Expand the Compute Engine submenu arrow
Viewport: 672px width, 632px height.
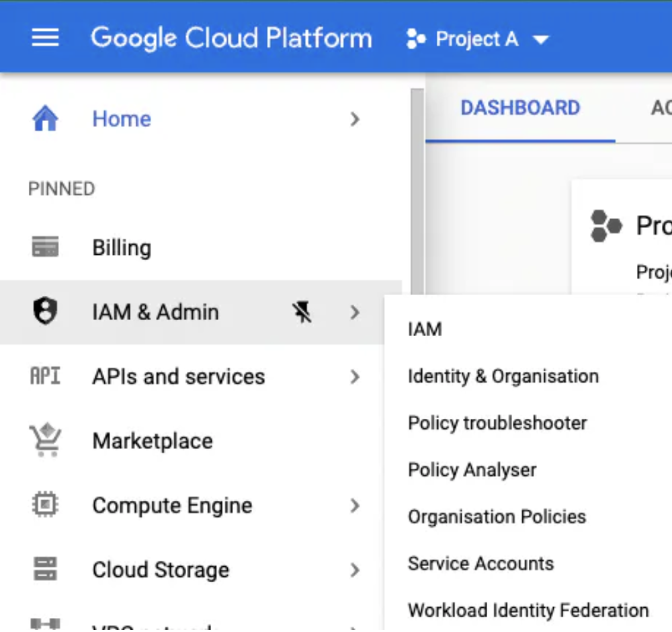(355, 506)
